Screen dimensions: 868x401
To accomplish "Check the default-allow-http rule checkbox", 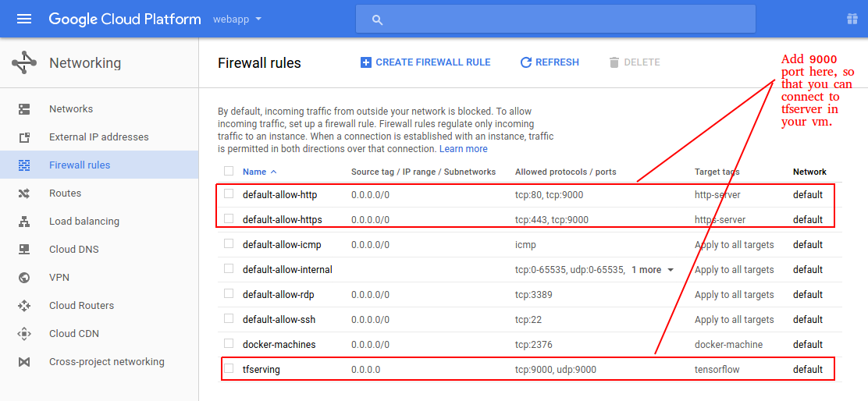I will (x=229, y=193).
